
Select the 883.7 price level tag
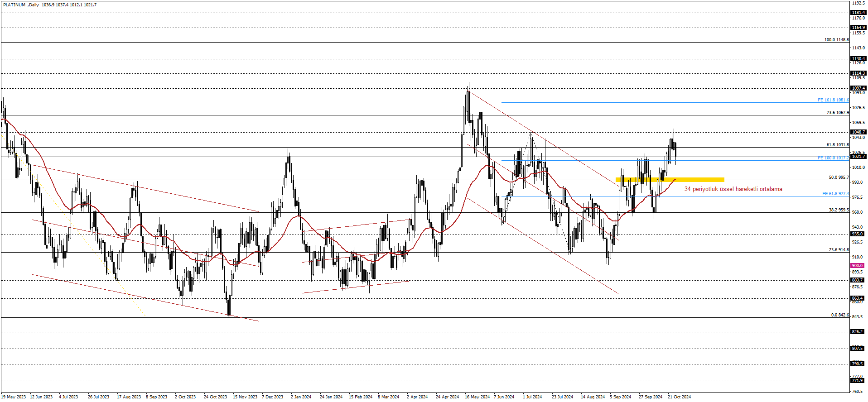857,280
